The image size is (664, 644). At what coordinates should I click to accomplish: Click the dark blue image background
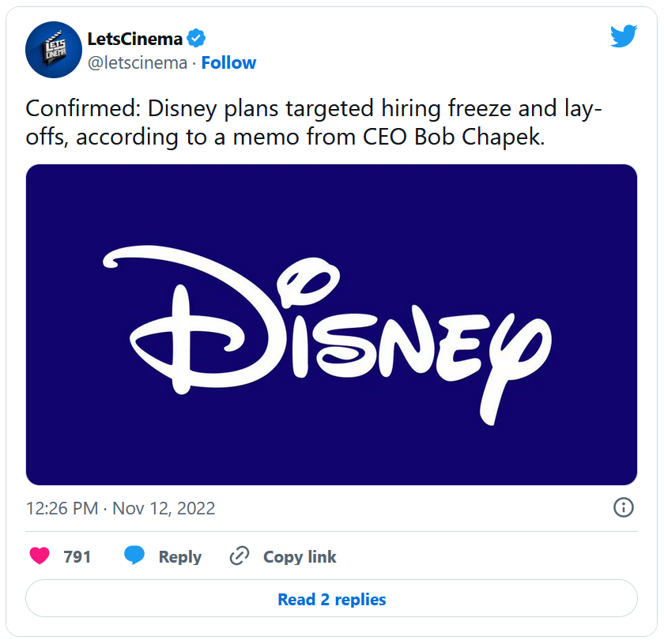pyautogui.click(x=95, y=443)
